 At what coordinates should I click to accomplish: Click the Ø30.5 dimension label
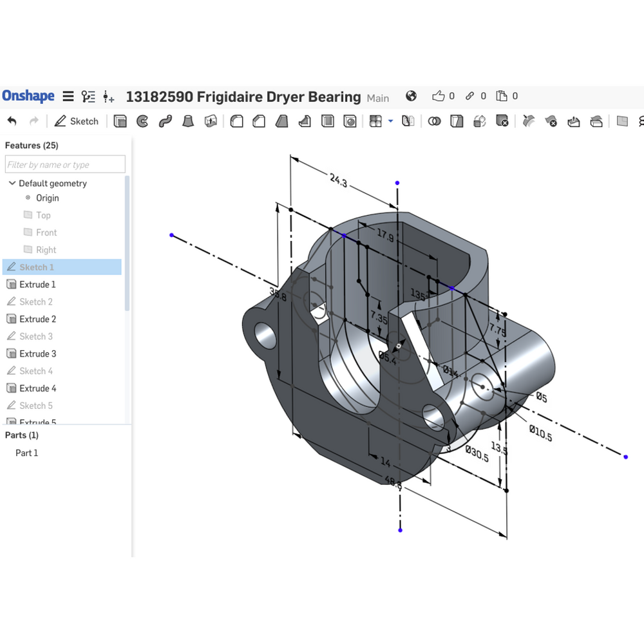point(477,454)
